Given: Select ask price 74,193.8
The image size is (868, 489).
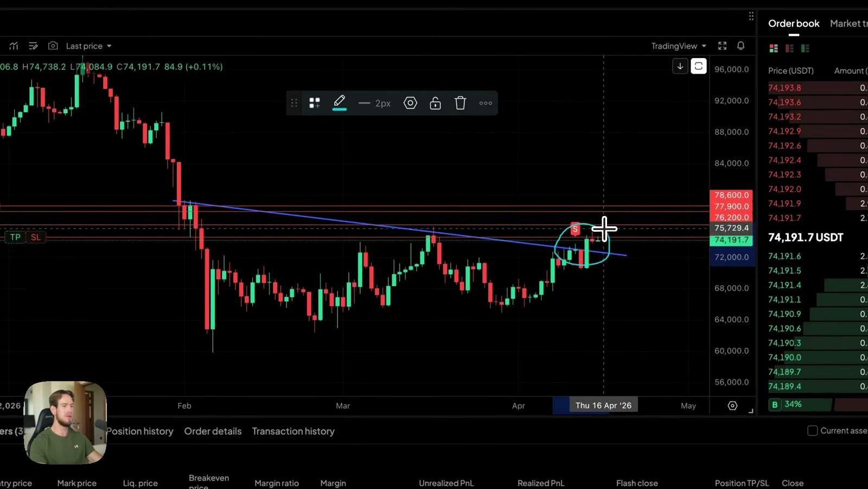Looking at the screenshot, I should click(784, 87).
